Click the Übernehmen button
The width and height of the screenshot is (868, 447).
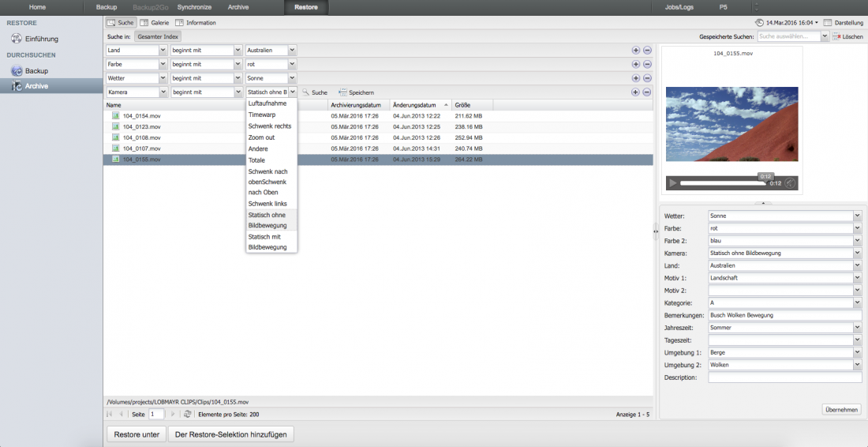click(x=841, y=409)
